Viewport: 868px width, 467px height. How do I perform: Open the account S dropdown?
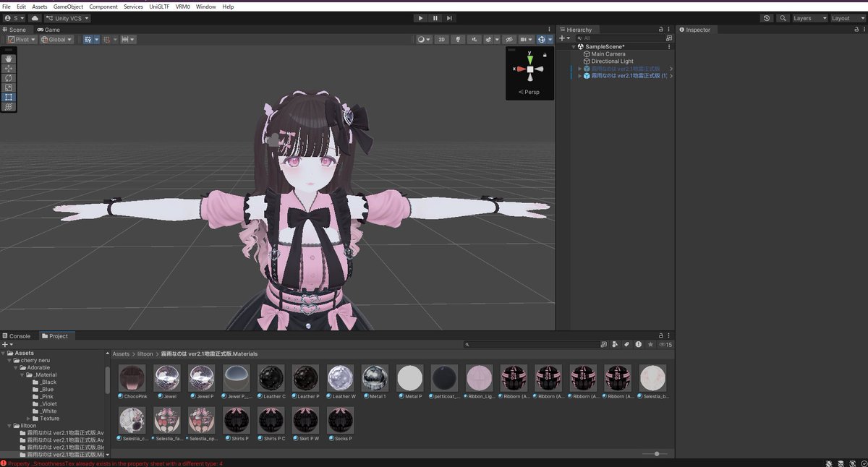coord(14,18)
